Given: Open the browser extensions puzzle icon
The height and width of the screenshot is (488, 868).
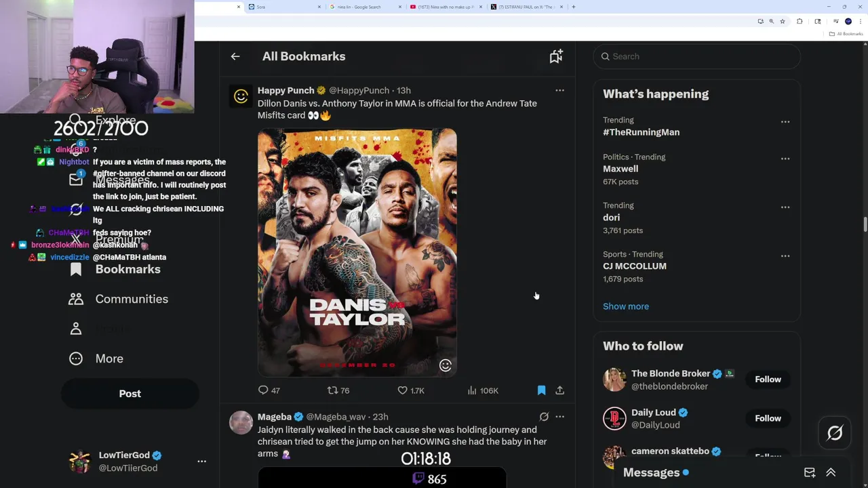Looking at the screenshot, I should [800, 21].
